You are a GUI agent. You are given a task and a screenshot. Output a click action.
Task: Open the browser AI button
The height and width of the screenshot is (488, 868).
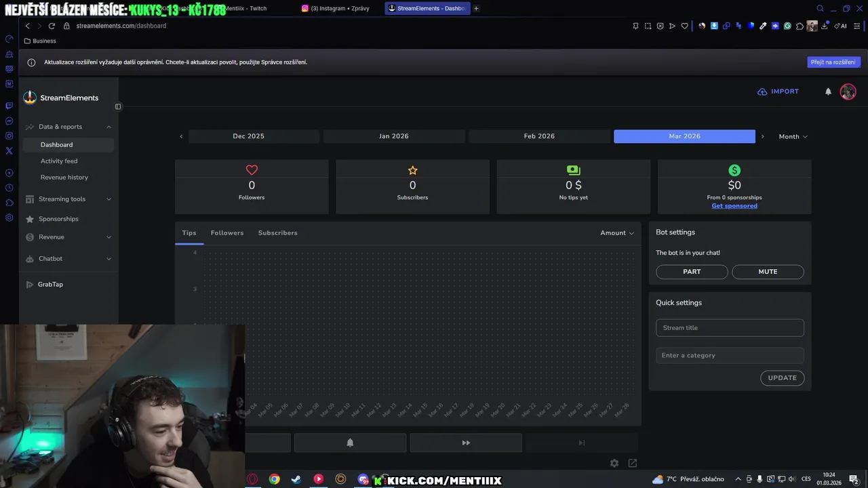click(x=840, y=26)
